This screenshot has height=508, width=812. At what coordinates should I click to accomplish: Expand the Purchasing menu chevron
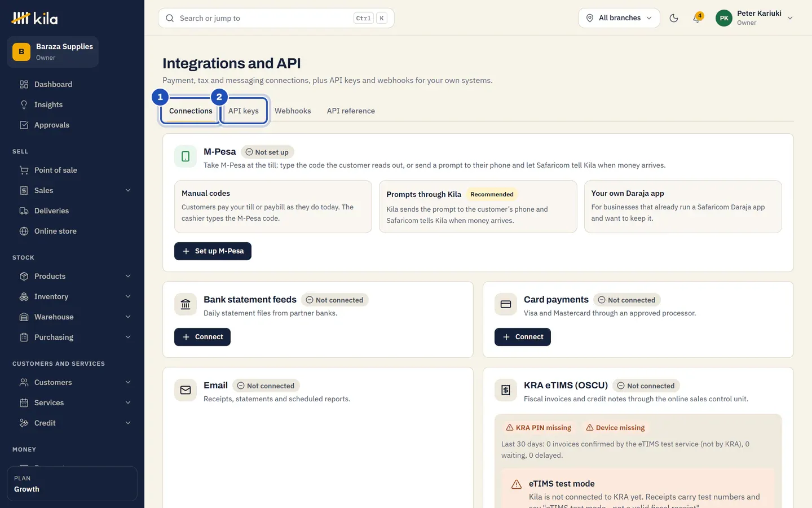point(128,337)
